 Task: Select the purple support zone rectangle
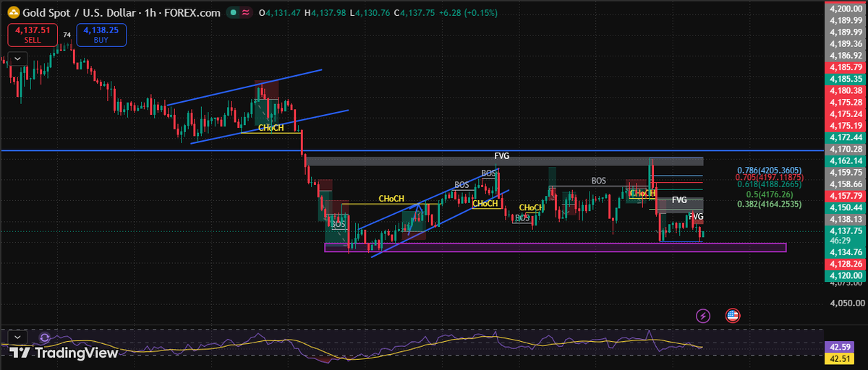[x=555, y=248]
